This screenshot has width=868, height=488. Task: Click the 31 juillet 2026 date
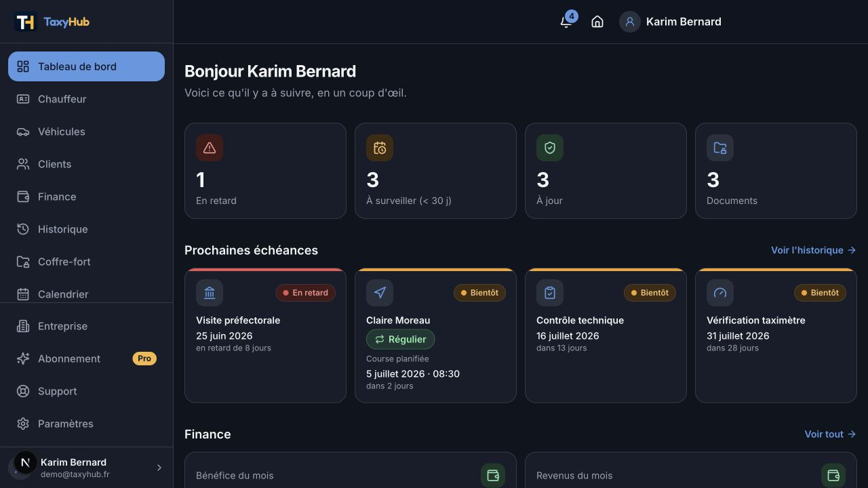(738, 335)
